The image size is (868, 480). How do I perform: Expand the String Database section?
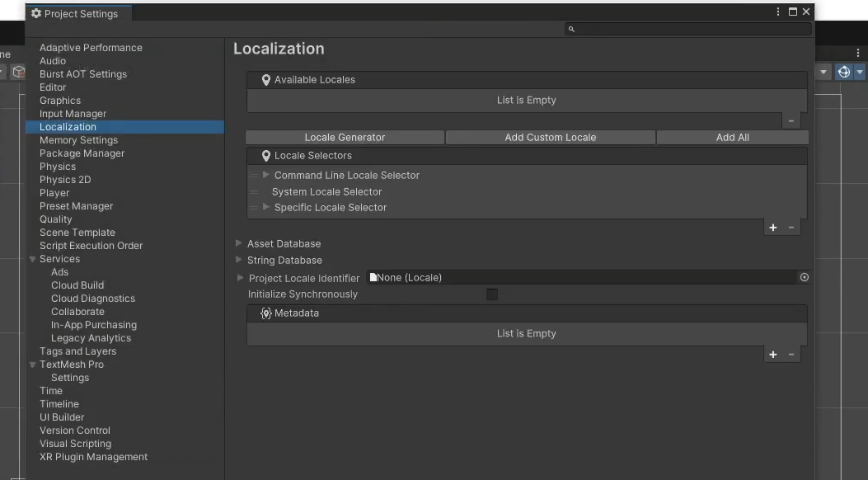click(240, 260)
